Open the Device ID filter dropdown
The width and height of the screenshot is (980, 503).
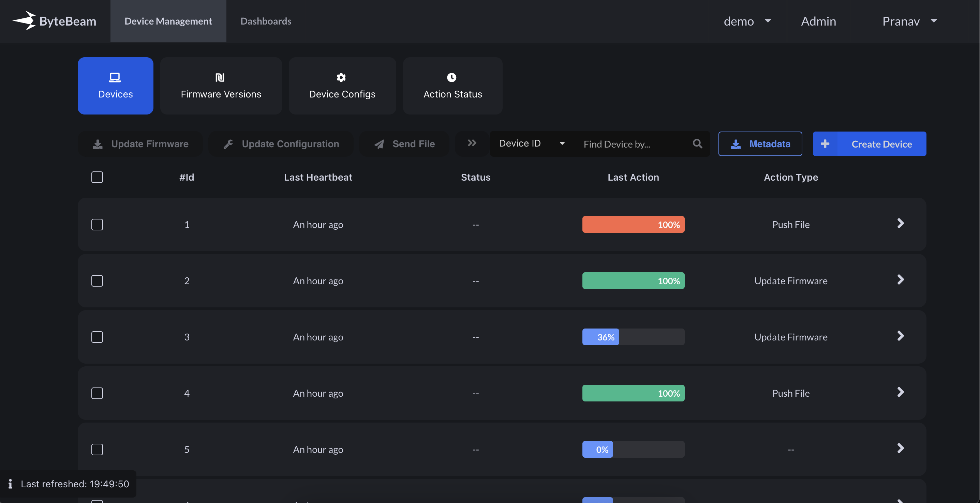click(531, 143)
